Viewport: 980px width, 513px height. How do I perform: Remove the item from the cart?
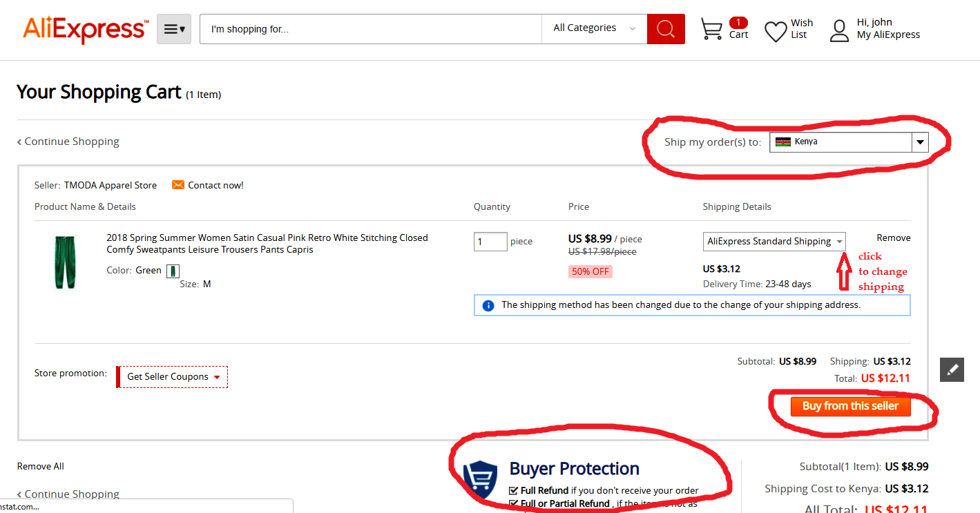(x=894, y=238)
